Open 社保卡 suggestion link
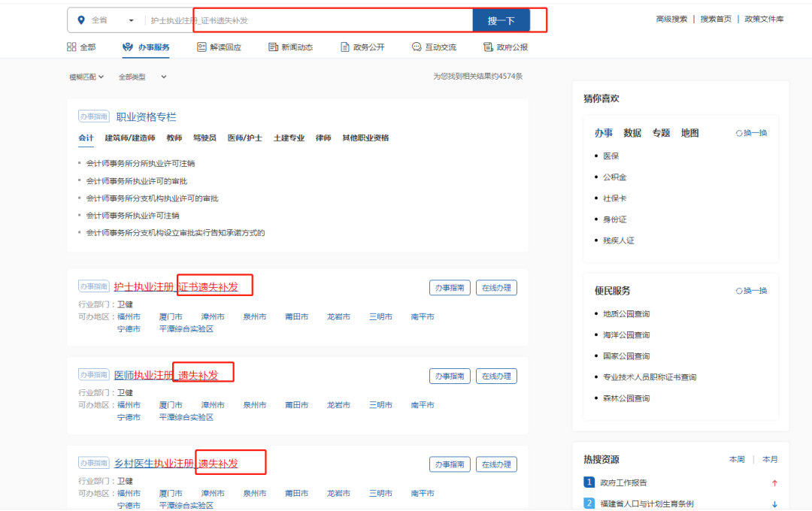Viewport: 812px width, 511px height. click(x=615, y=198)
